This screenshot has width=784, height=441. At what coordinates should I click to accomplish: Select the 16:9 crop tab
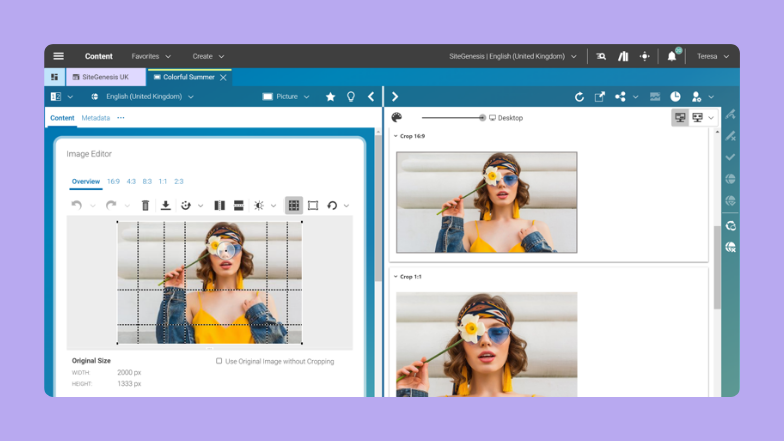113,182
